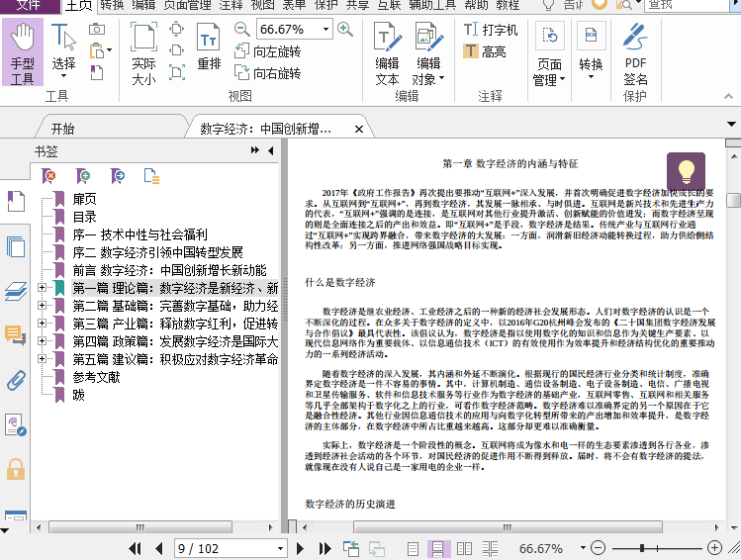Open Page Management dropdown (页面管理)
The width and height of the screenshot is (741, 560).
coord(549,53)
